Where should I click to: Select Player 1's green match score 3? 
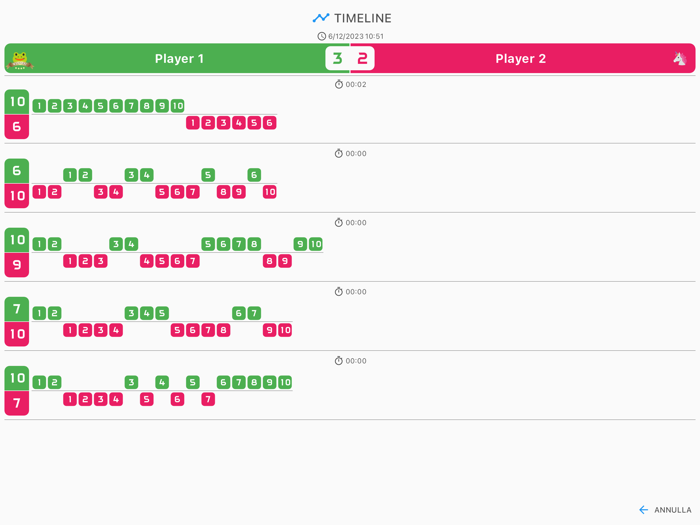pyautogui.click(x=337, y=59)
